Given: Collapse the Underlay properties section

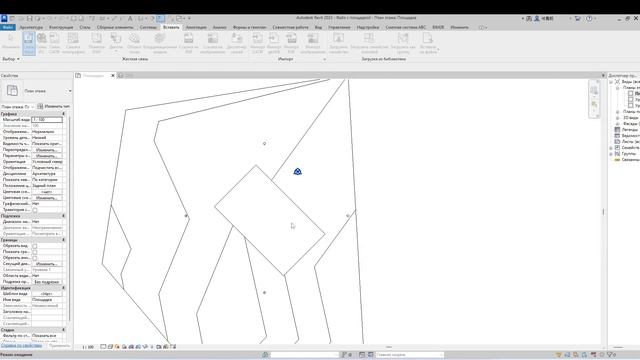Looking at the screenshot, I should coord(63,216).
